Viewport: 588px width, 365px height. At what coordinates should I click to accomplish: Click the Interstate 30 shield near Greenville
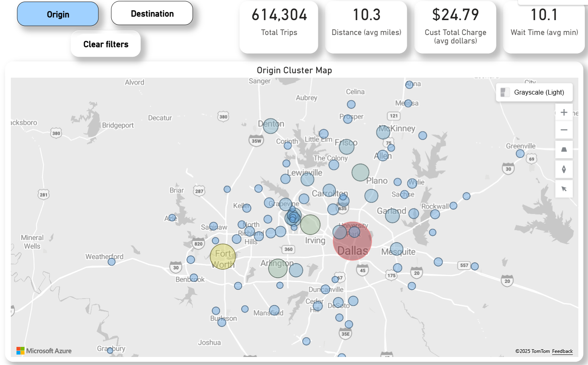pos(508,169)
